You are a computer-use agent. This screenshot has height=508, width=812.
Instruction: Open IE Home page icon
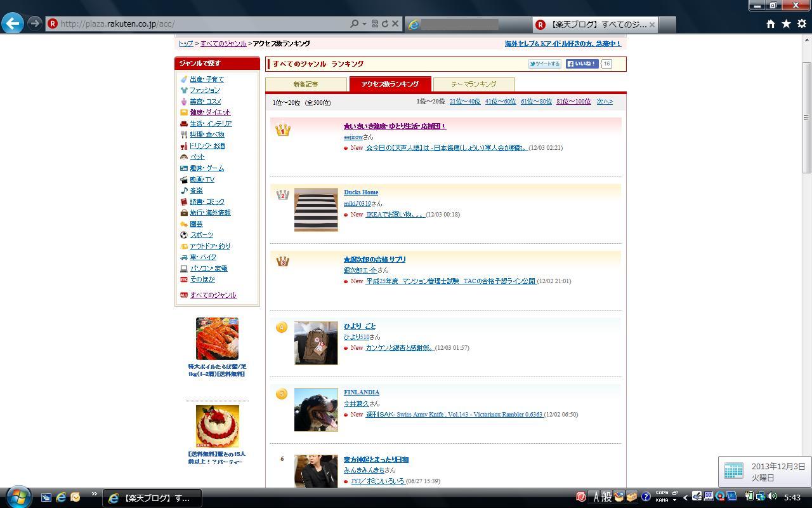point(770,23)
